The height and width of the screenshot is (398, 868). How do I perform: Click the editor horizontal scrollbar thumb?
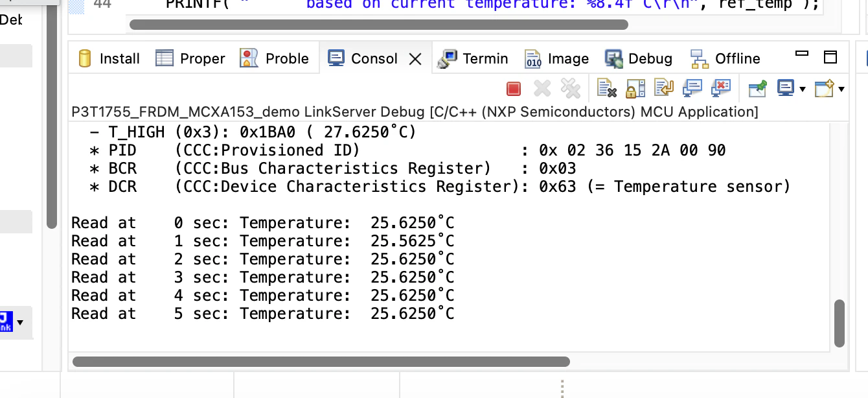click(379, 25)
